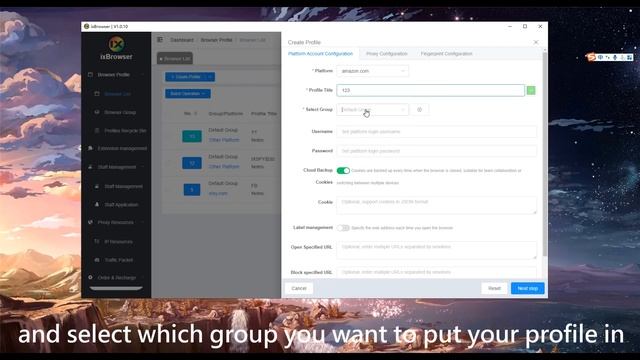Click the No. column sort header
The width and height of the screenshot is (640, 360).
[190, 113]
